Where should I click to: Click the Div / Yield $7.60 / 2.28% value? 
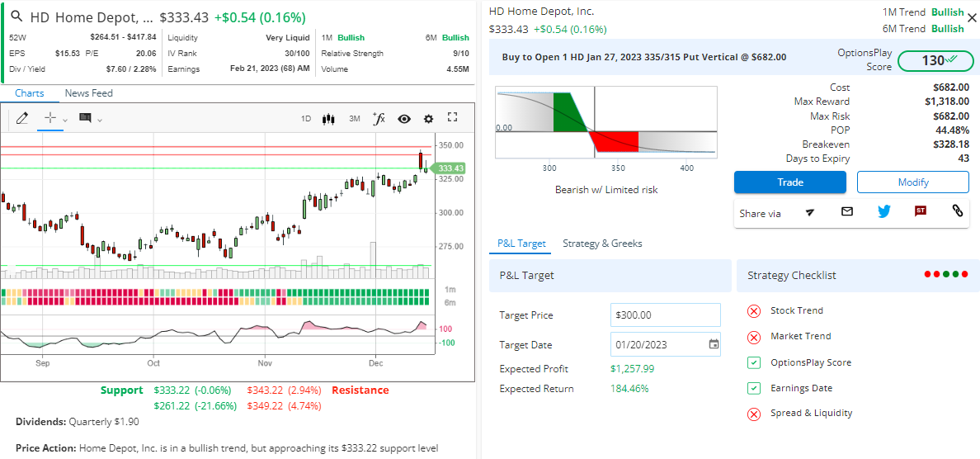tap(131, 69)
